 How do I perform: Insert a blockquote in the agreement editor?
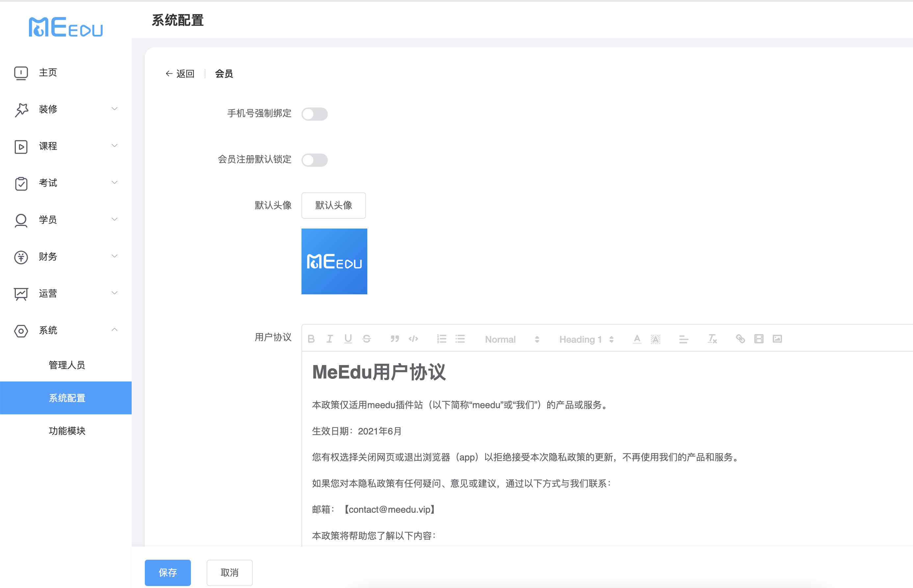point(395,339)
